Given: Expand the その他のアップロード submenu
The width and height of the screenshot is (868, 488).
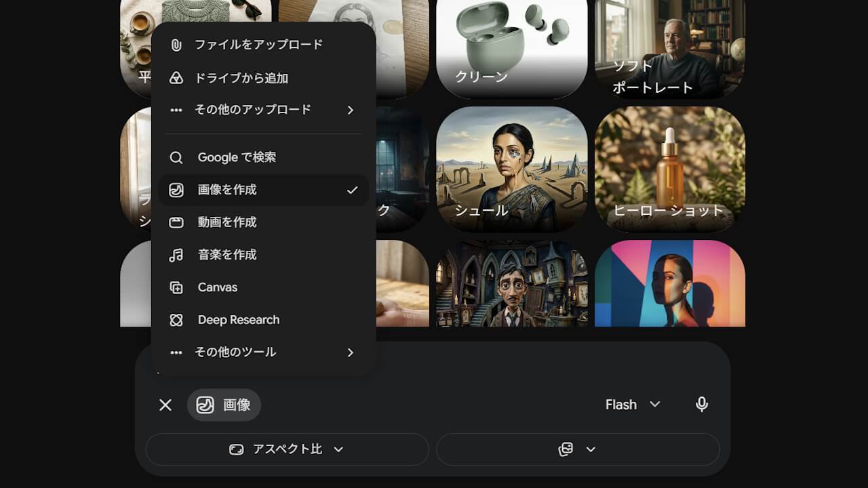Looking at the screenshot, I should [263, 110].
